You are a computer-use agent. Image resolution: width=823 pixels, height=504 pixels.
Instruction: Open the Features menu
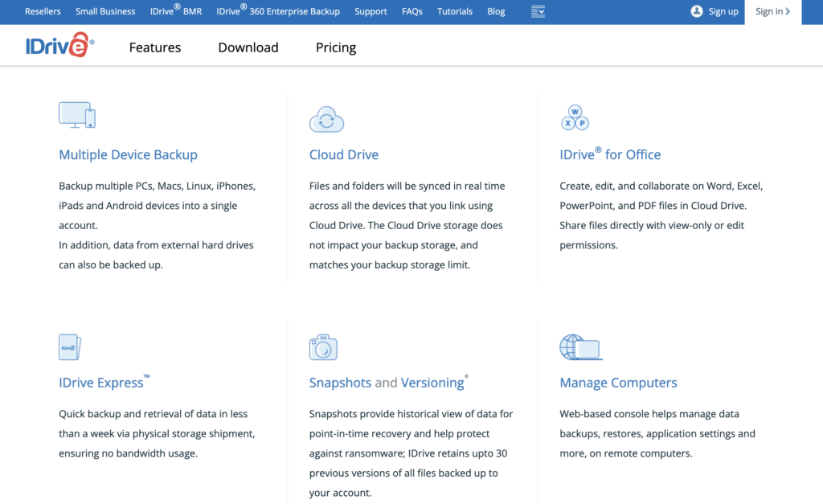point(155,47)
